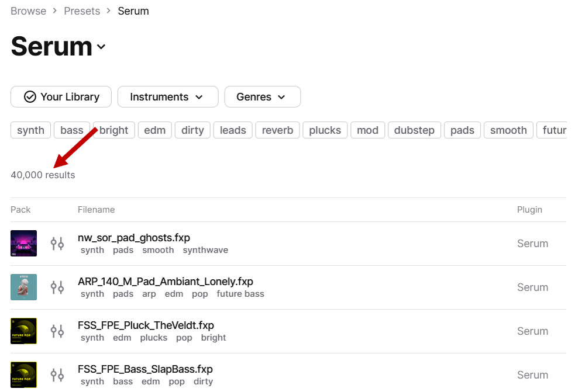Click the knobs icon beside ARP_140_M_Pad_Ambiant_Lonely.fxp
Image resolution: width=575 pixels, height=392 pixels.
(57, 287)
